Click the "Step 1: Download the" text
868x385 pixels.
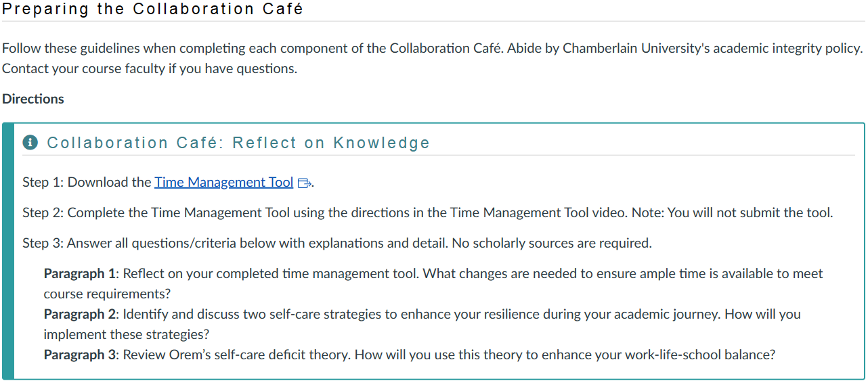click(x=87, y=183)
